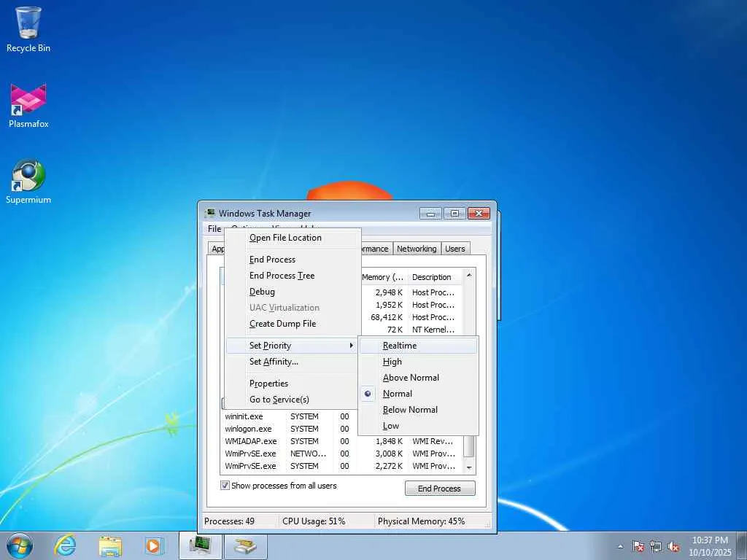The width and height of the screenshot is (747, 560).
Task: Click memory value 2,948 K
Action: tap(389, 292)
